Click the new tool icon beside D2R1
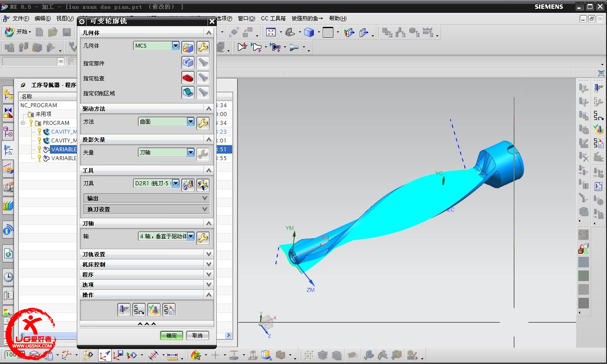 point(188,185)
